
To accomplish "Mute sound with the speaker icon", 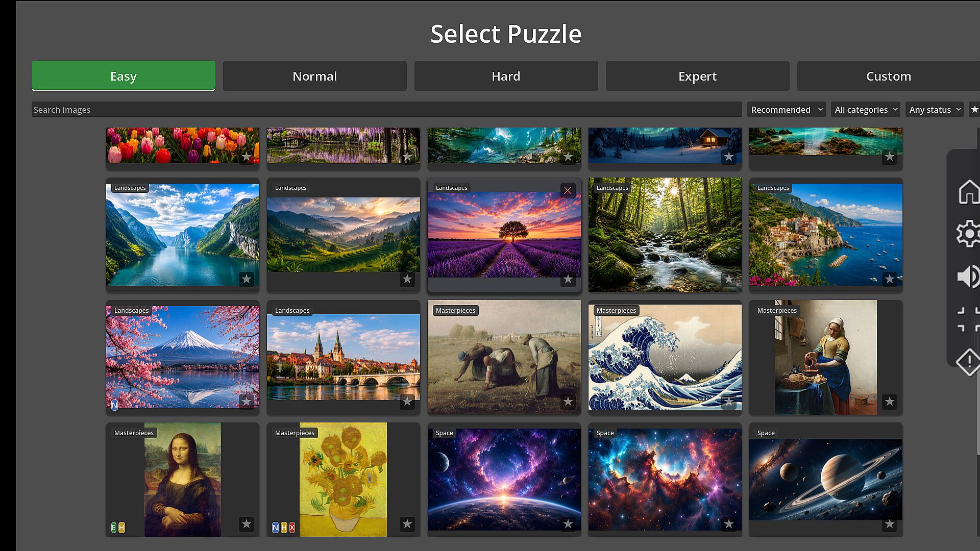I will (969, 277).
